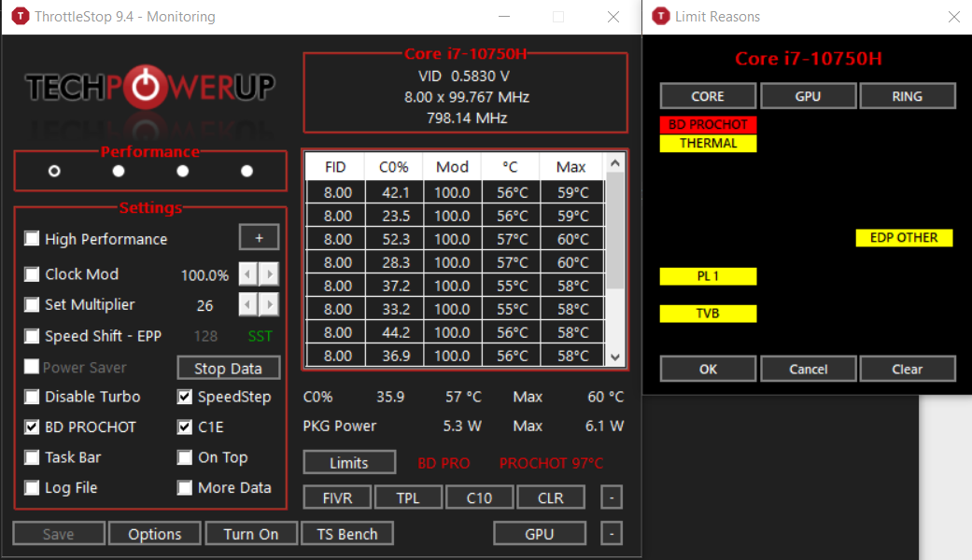Click the CLR button
972x560 pixels.
click(x=551, y=497)
